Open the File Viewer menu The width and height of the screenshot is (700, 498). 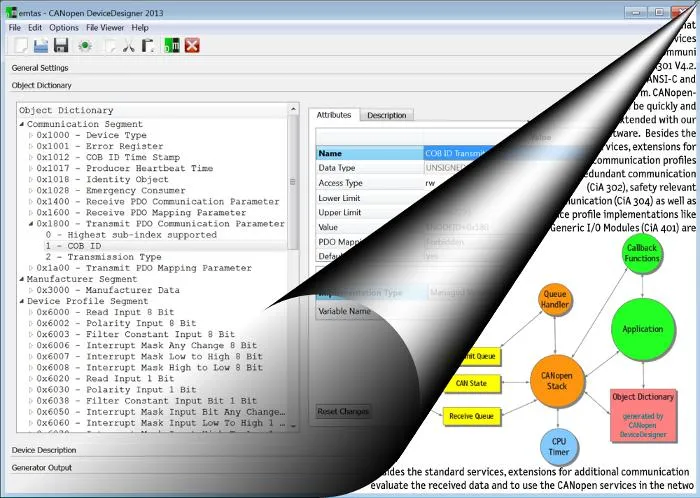105,28
